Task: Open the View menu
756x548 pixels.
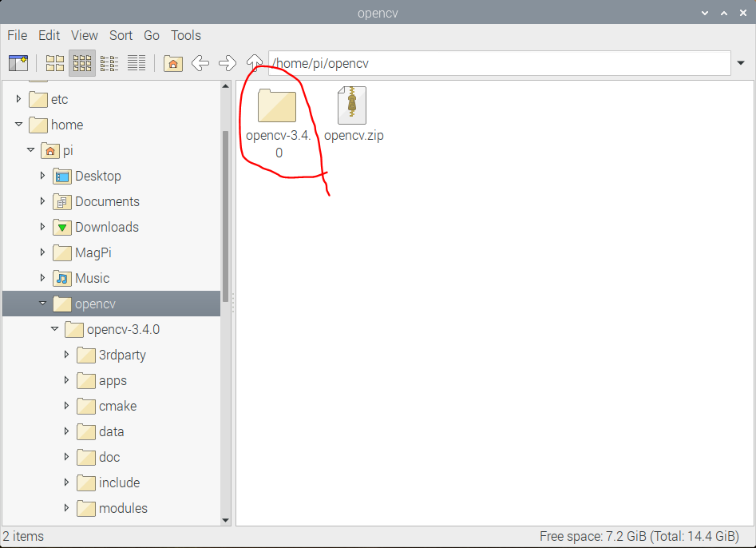Action: point(85,35)
